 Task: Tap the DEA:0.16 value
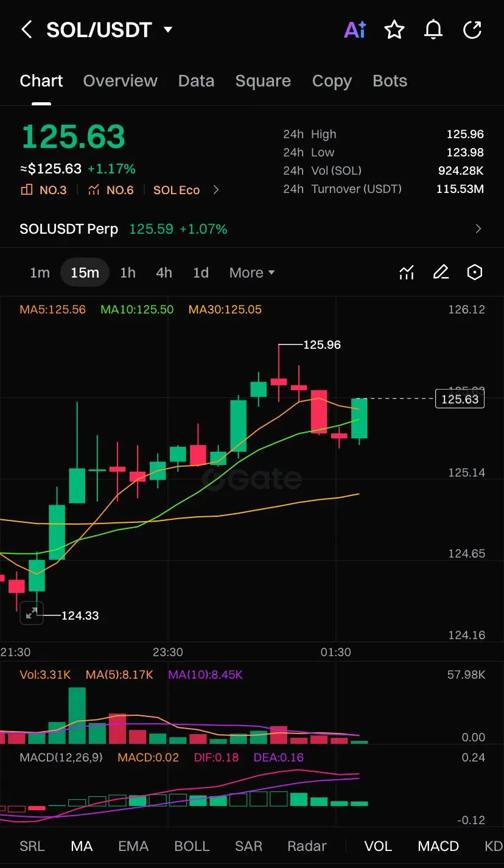[278, 757]
